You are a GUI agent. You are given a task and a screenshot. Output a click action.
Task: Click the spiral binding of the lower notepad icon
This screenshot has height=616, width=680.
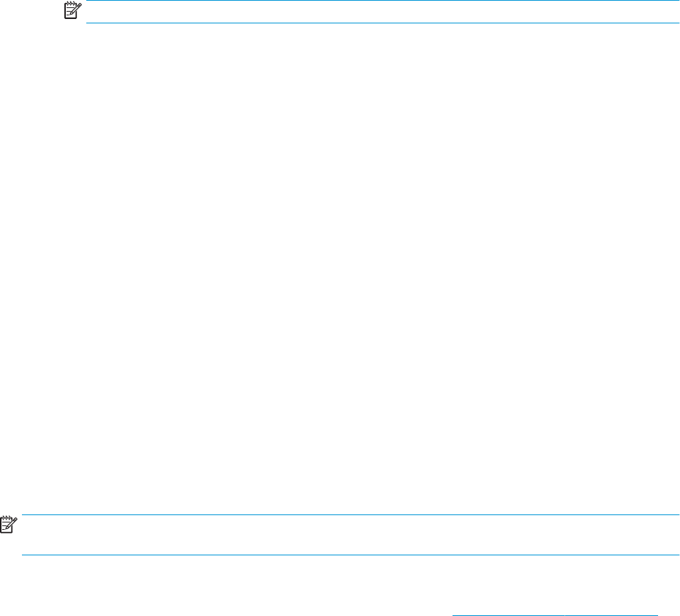[5, 517]
